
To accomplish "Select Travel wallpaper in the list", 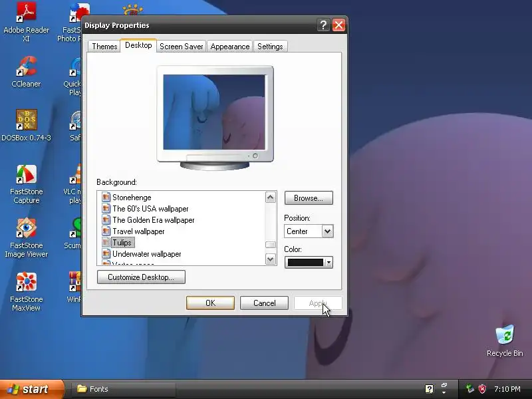I will (138, 231).
